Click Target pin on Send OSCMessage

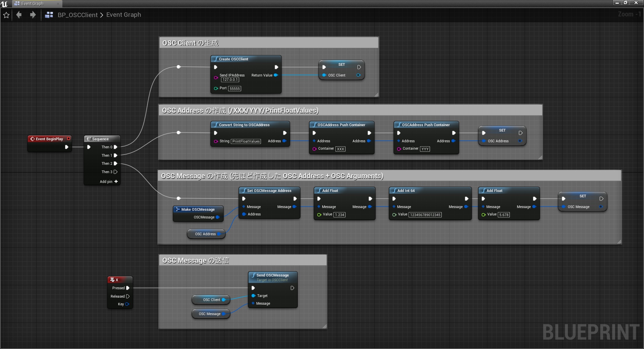click(254, 296)
